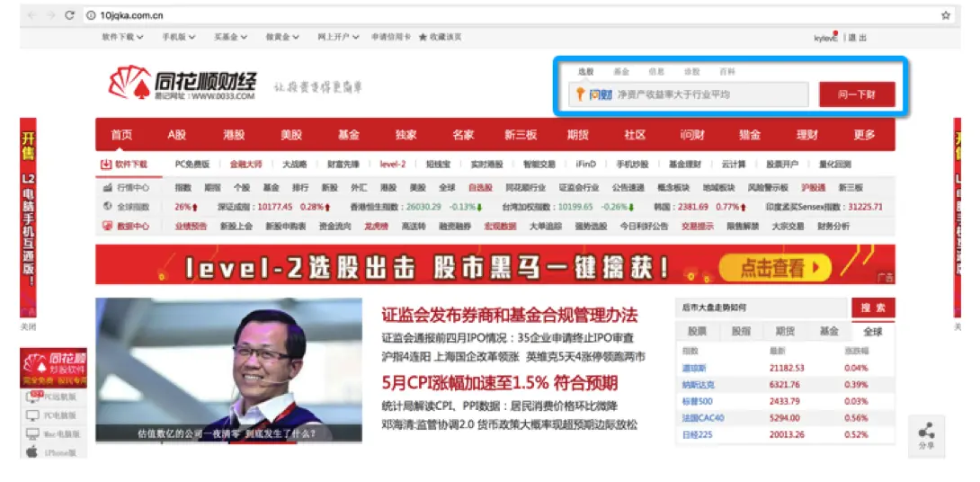Switch to the 基金 search tab

point(621,71)
